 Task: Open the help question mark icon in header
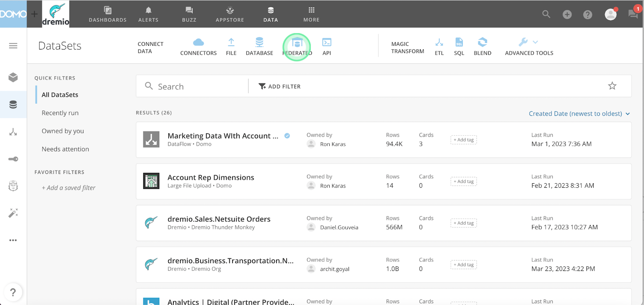pos(588,14)
